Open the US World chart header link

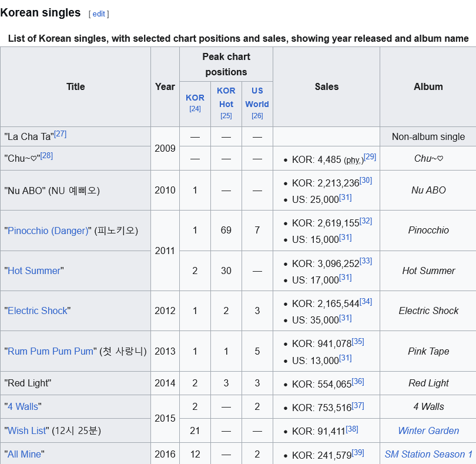257,97
